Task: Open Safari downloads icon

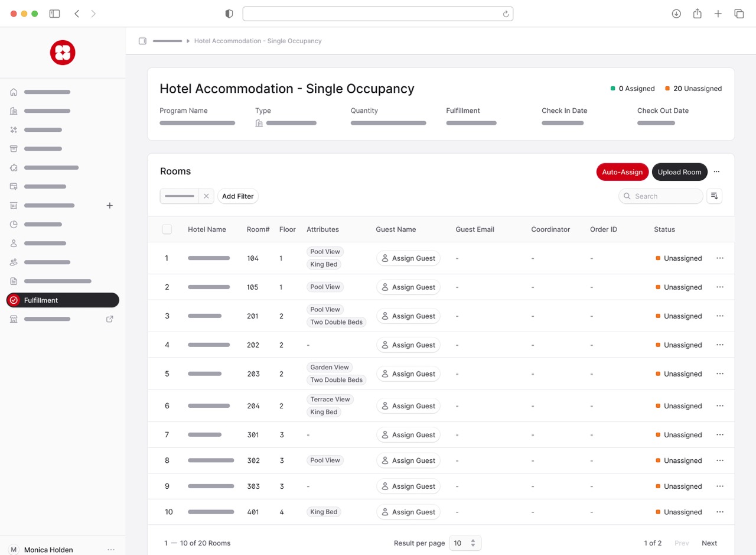Action: [x=676, y=14]
